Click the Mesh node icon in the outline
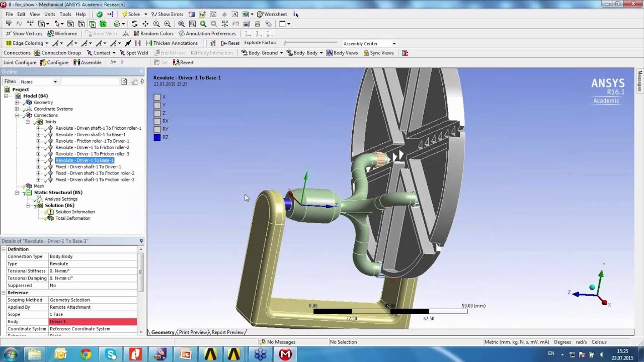The image size is (644, 362). point(29,186)
